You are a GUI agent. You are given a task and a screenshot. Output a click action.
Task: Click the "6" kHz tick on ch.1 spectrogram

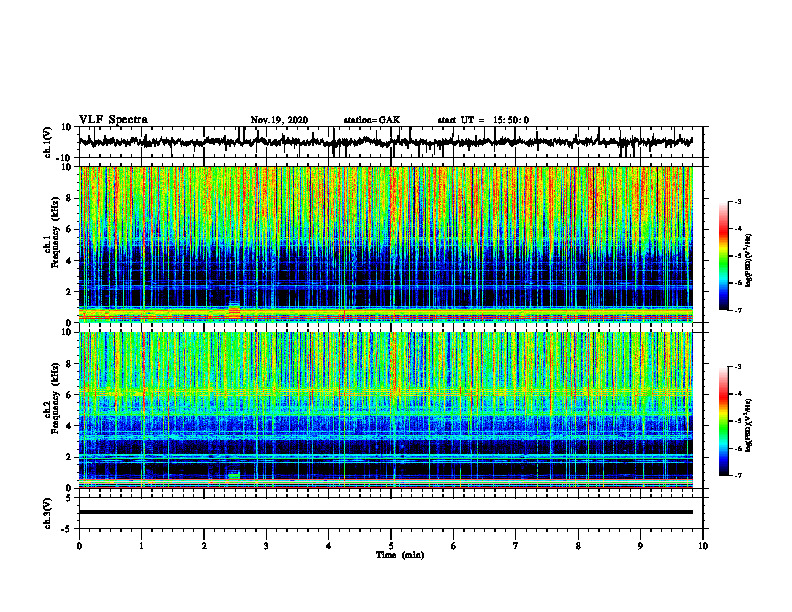[x=69, y=229]
